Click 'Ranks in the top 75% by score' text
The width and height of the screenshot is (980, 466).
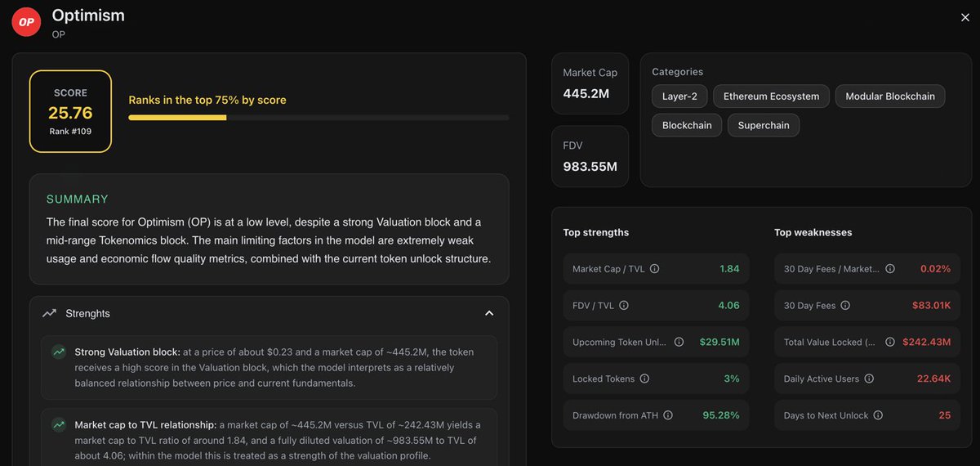[x=207, y=100]
